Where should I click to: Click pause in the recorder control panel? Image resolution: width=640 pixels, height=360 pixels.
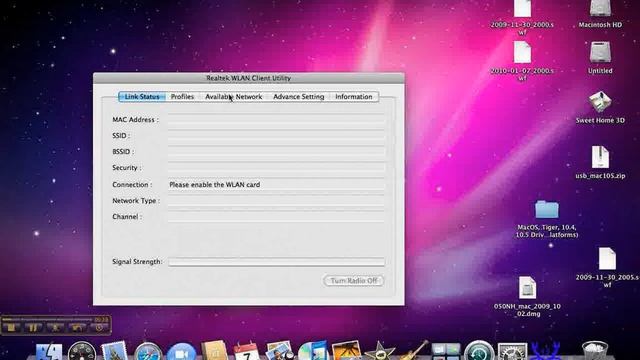(33, 327)
